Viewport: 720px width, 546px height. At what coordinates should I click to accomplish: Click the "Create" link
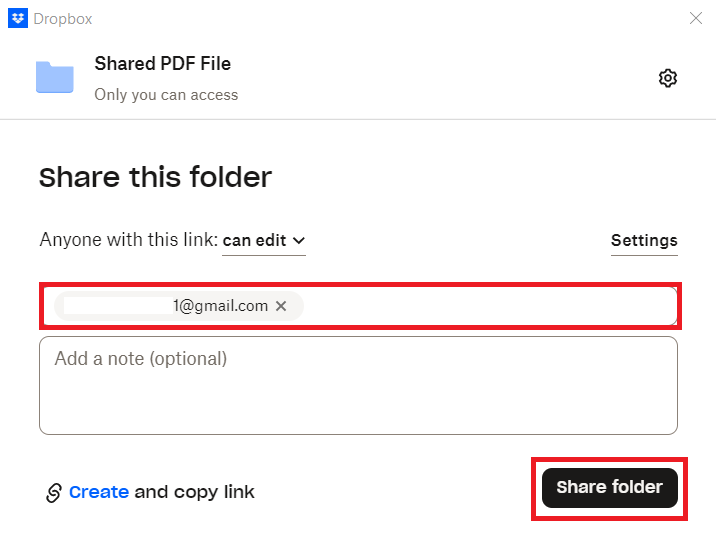pos(98,492)
